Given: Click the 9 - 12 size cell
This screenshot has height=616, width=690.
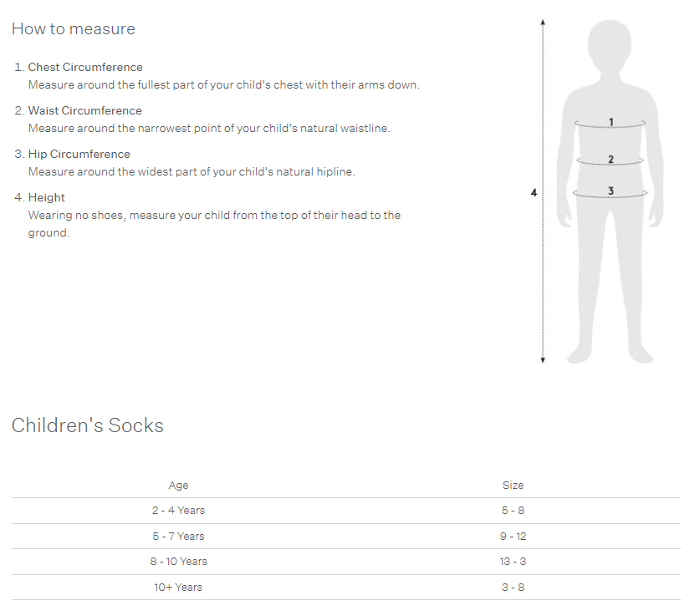Looking at the screenshot, I should [x=513, y=536].
